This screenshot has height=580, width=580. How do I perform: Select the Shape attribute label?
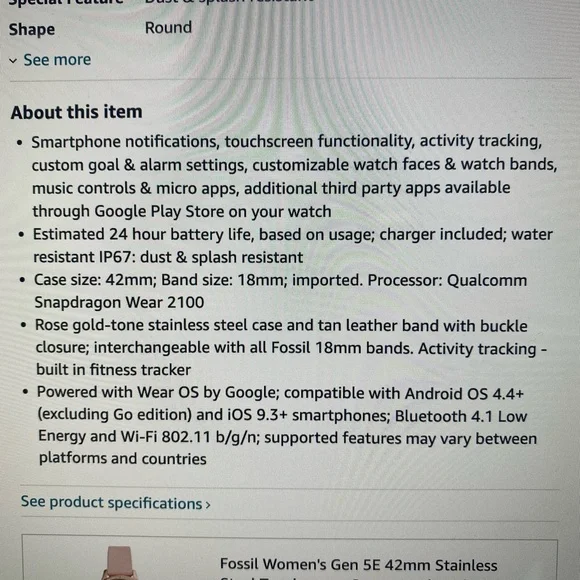coord(32,30)
